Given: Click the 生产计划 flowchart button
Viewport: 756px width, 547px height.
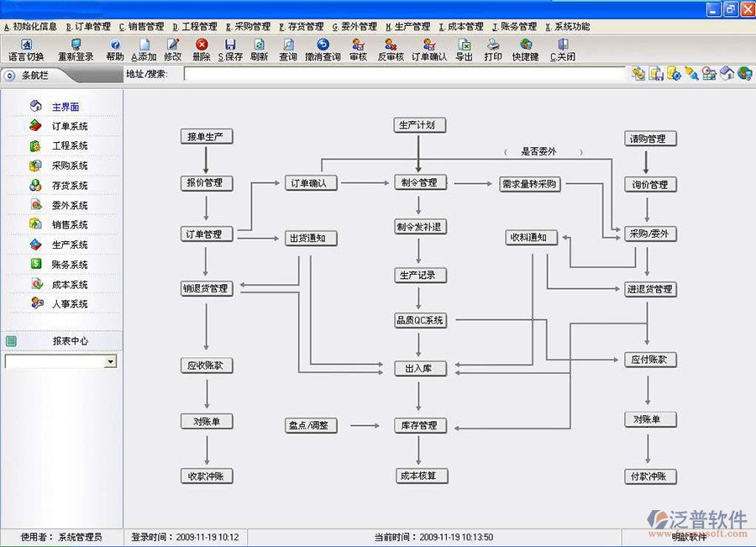Looking at the screenshot, I should 419,125.
